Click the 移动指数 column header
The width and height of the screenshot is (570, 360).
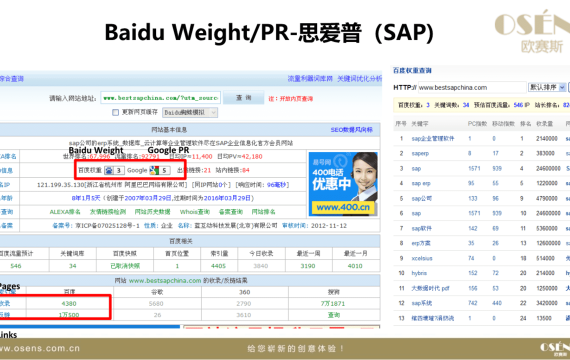(x=503, y=124)
